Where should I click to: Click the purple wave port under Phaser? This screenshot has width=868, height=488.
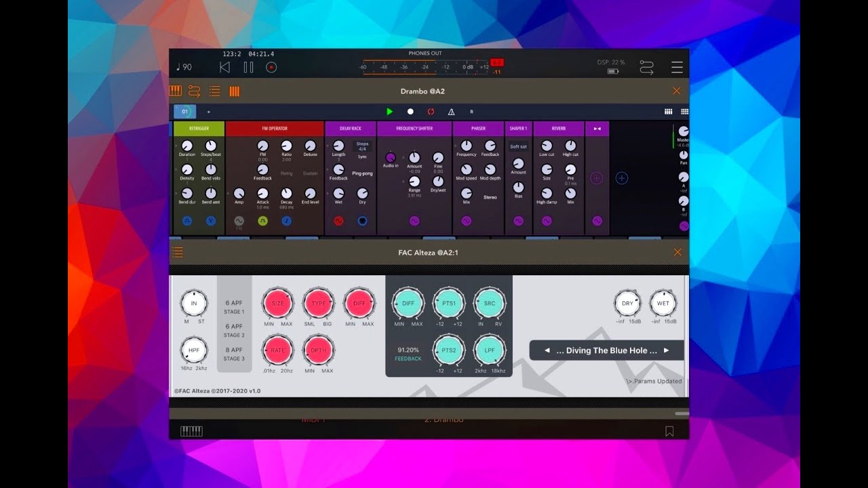467,221
